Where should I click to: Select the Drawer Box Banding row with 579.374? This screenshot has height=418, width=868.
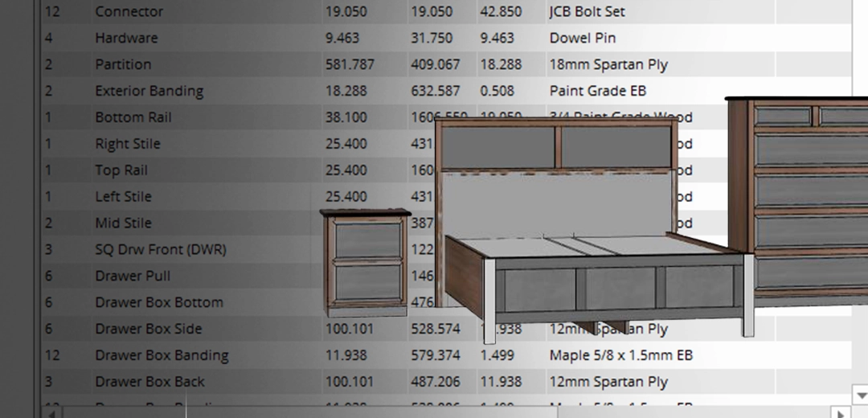pos(446,355)
